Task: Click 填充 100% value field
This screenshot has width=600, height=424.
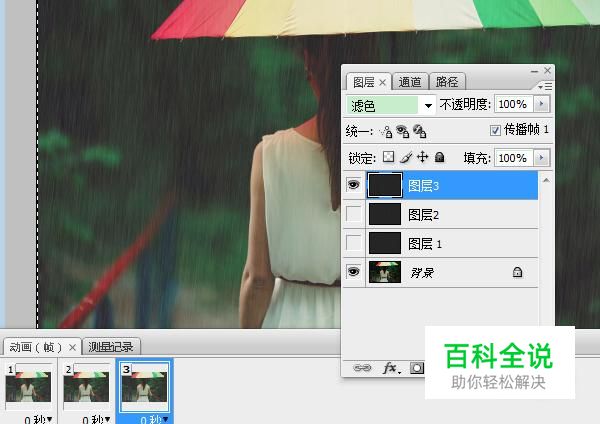Action: tap(514, 158)
